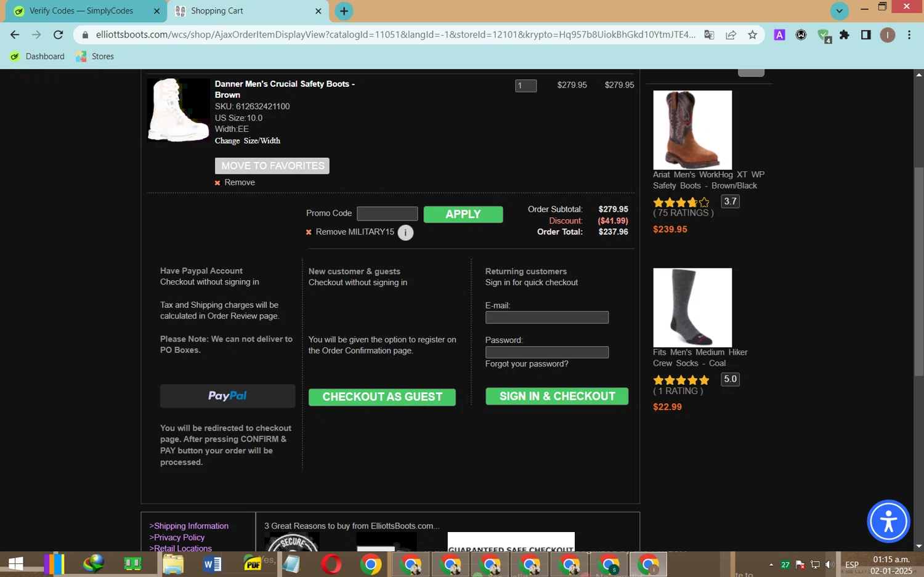Open Microsoft Word from taskbar
Screen dimensions: 924x577
pyautogui.click(x=212, y=564)
